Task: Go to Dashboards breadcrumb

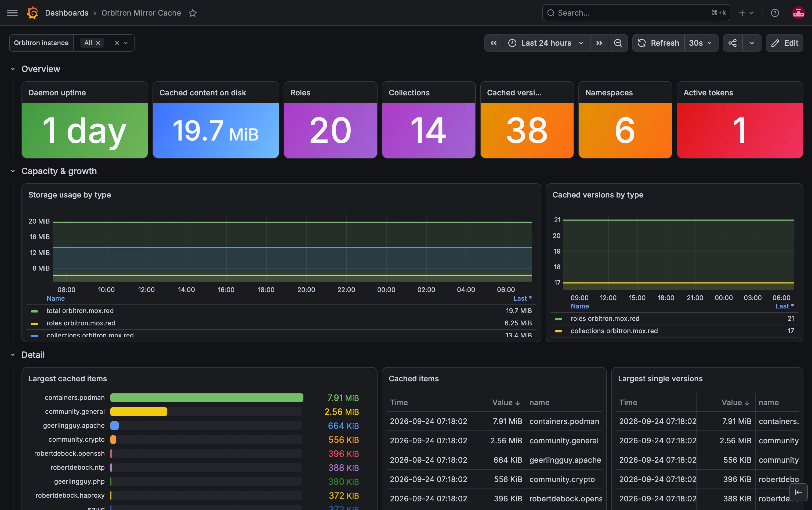Action: [x=67, y=13]
